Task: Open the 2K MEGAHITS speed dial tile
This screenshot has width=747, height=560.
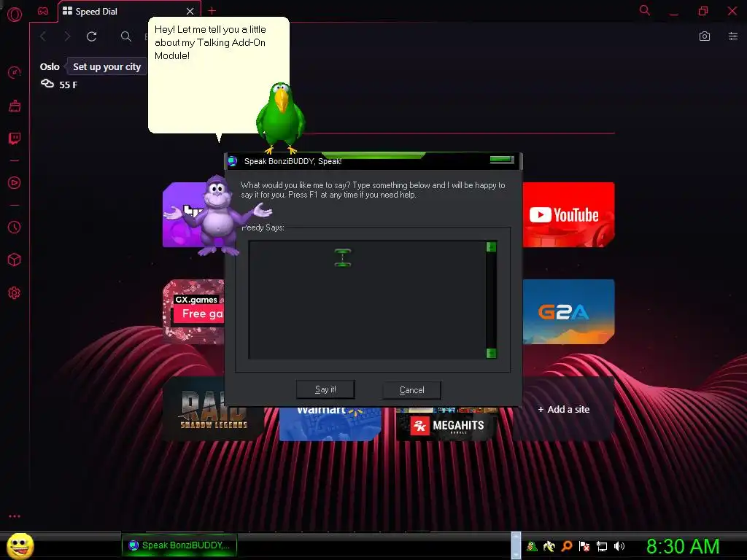Action: 446,424
